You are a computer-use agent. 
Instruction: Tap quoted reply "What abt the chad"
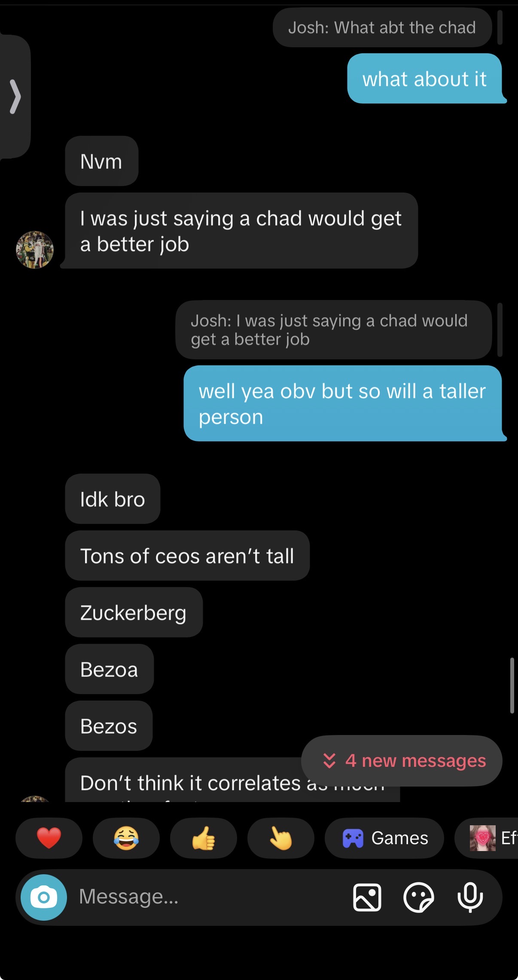click(x=382, y=28)
